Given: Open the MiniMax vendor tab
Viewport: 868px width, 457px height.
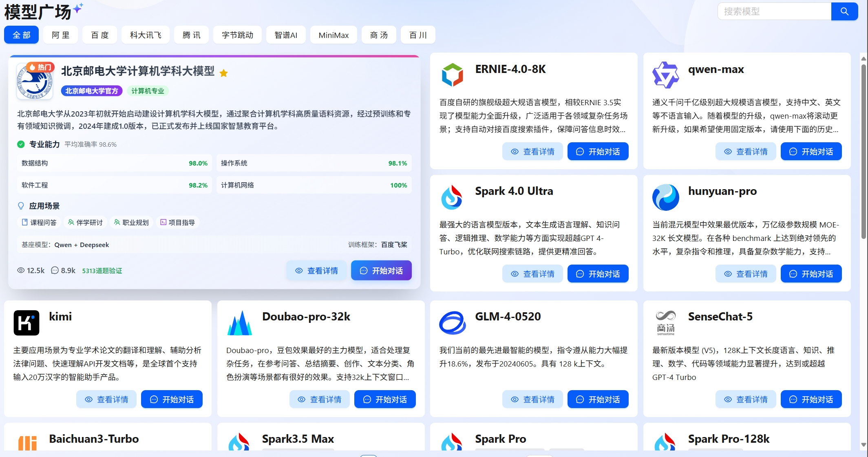Looking at the screenshot, I should [334, 35].
